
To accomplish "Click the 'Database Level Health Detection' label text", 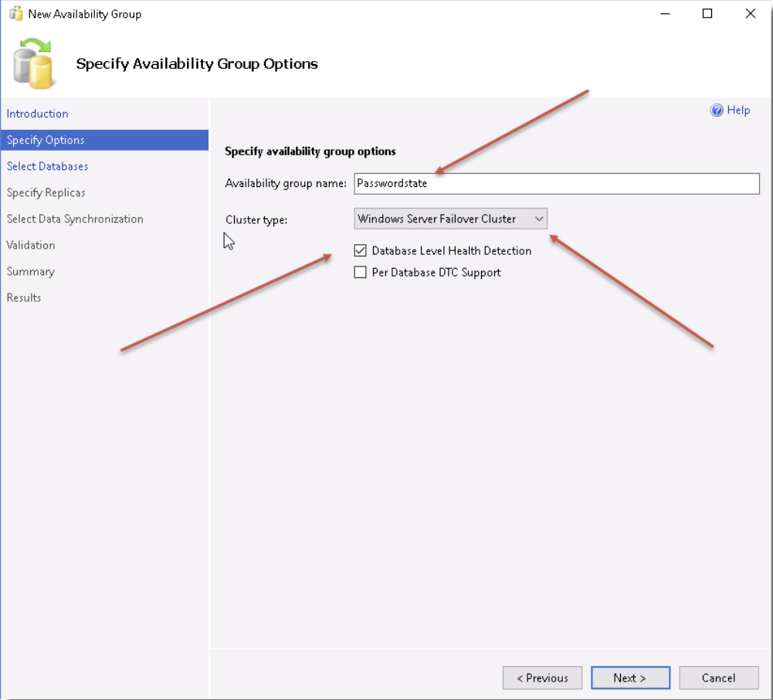I will [x=452, y=250].
